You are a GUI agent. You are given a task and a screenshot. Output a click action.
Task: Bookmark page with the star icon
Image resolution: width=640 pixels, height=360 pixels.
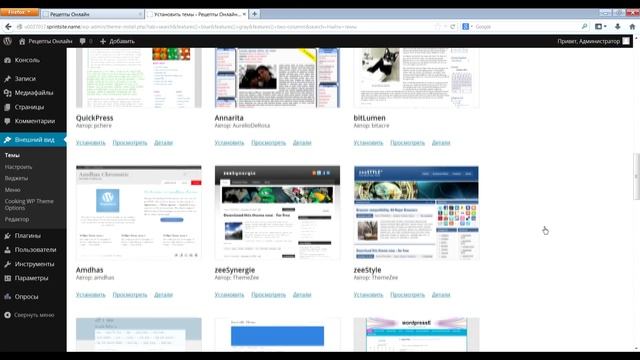point(438,27)
